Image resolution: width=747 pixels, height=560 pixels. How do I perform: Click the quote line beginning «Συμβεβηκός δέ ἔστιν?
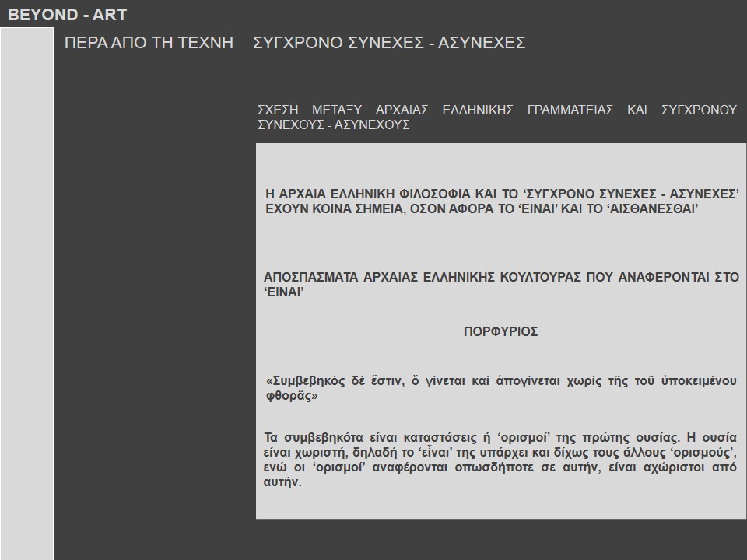pos(501,380)
